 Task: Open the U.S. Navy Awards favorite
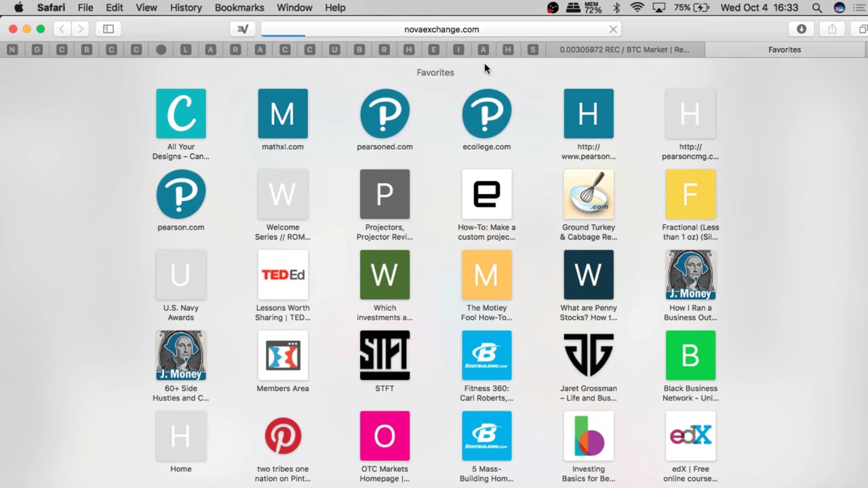[x=181, y=275]
